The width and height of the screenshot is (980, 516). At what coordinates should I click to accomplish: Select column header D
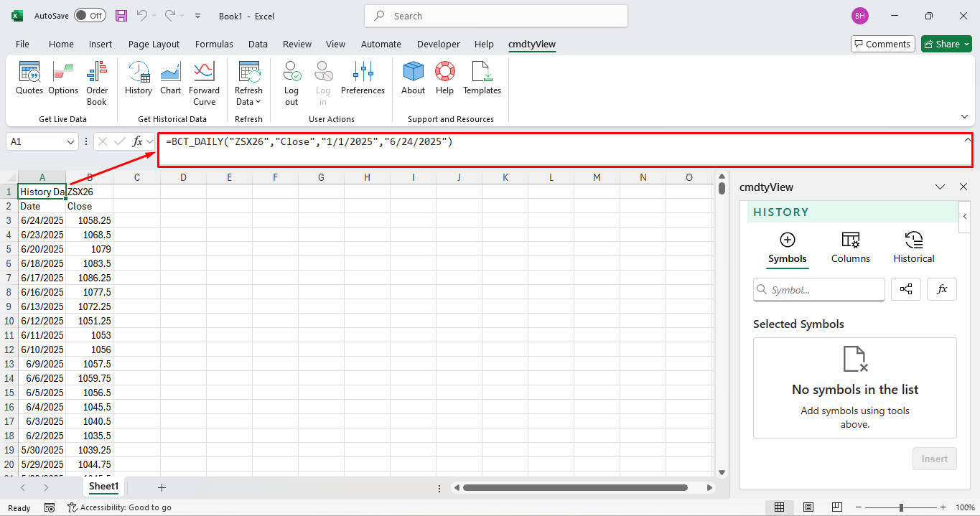183,177
